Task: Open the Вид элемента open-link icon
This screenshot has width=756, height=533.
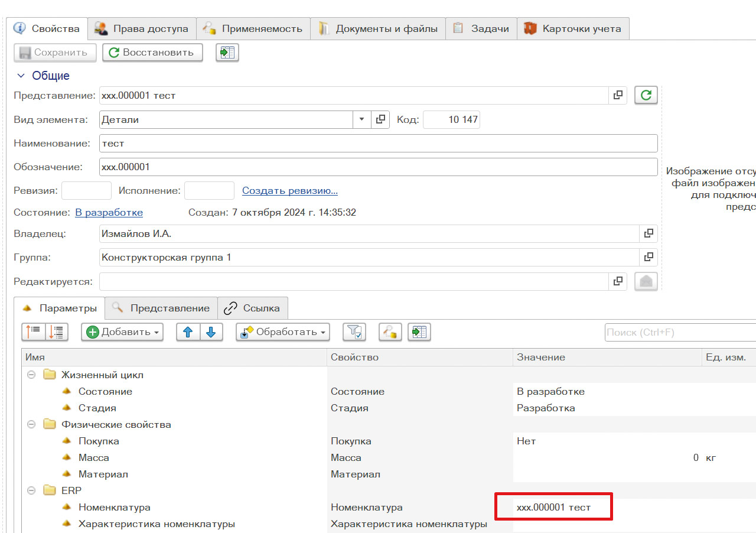Action: coord(381,119)
